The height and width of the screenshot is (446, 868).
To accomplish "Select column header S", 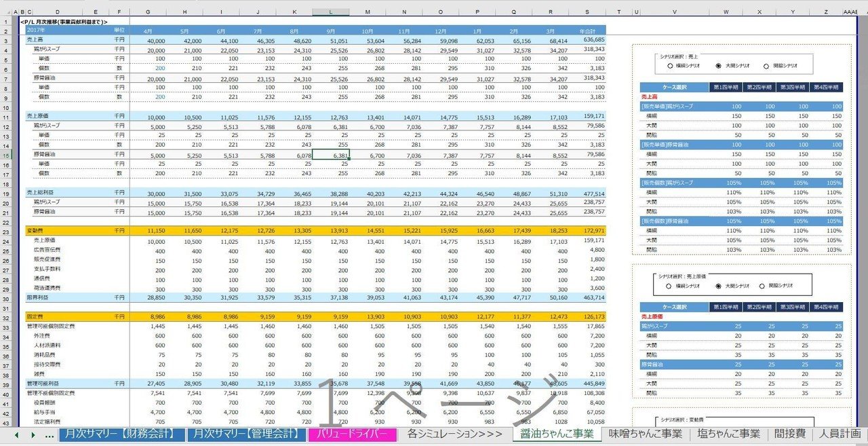I will click(x=587, y=12).
